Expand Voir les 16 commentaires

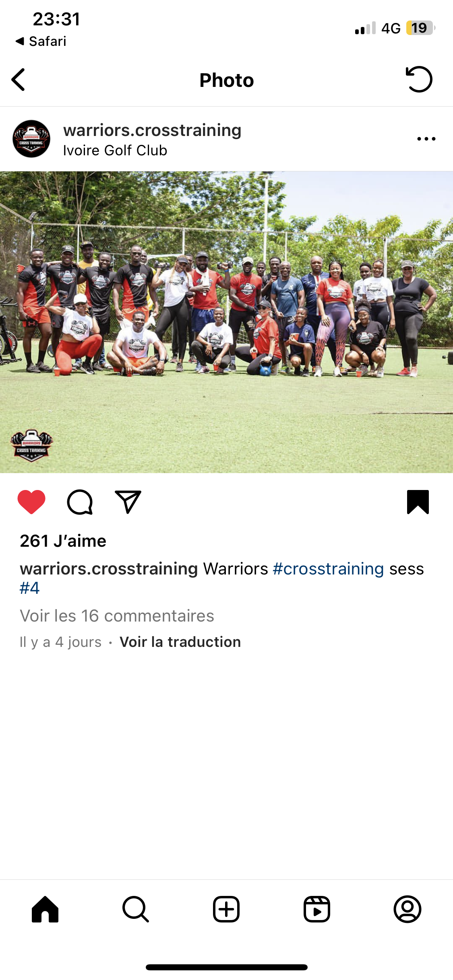pyautogui.click(x=117, y=616)
